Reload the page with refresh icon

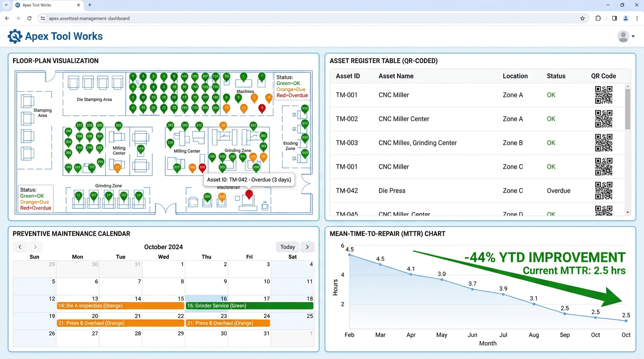[29, 18]
